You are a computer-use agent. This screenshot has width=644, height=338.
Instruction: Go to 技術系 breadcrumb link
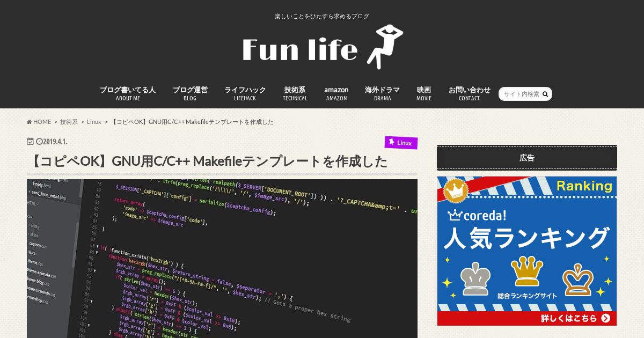click(x=69, y=122)
